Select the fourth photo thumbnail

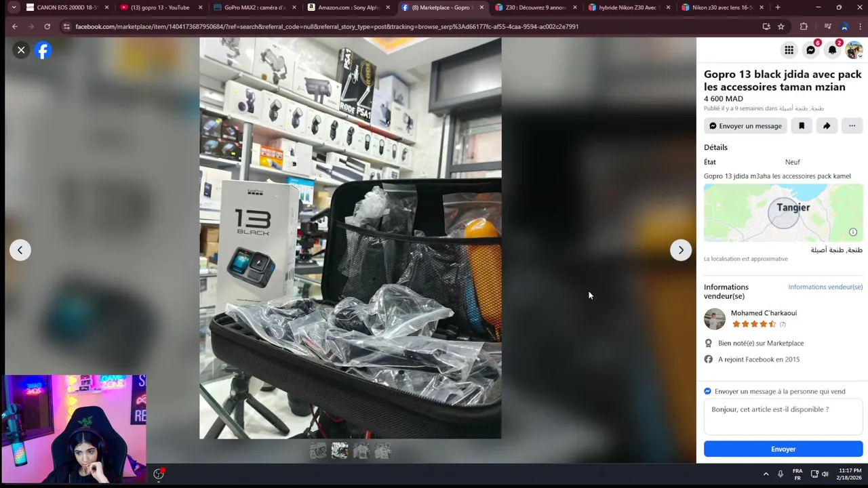tap(383, 451)
